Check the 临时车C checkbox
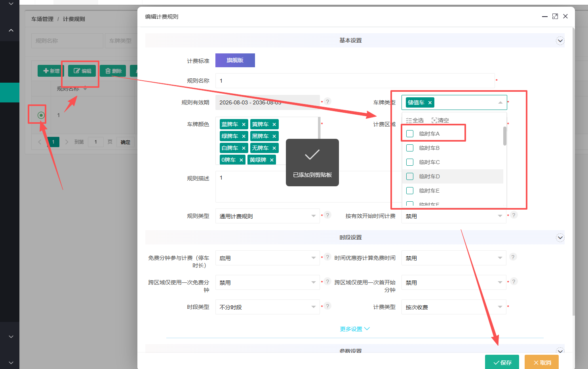 pyautogui.click(x=410, y=162)
